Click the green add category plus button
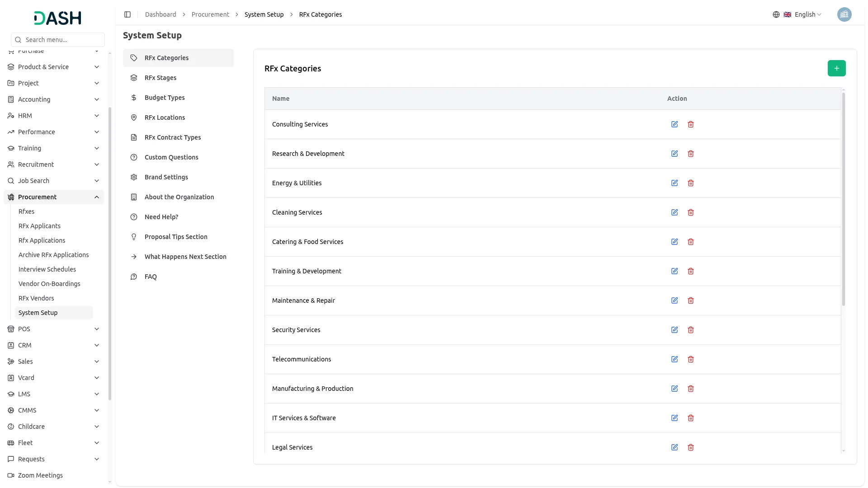Image resolution: width=868 pixels, height=488 pixels. click(836, 68)
